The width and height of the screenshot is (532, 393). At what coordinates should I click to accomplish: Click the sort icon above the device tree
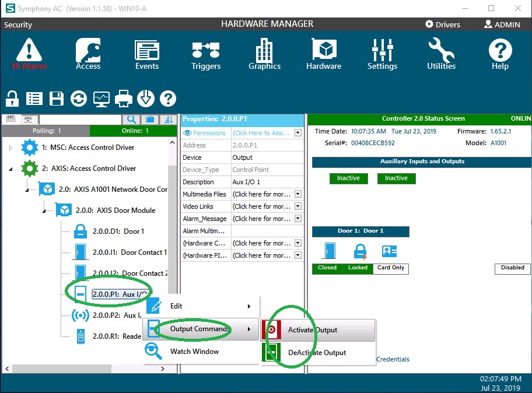(168, 120)
